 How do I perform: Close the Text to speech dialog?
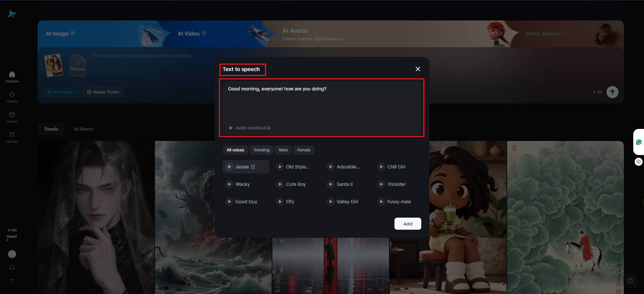point(418,69)
